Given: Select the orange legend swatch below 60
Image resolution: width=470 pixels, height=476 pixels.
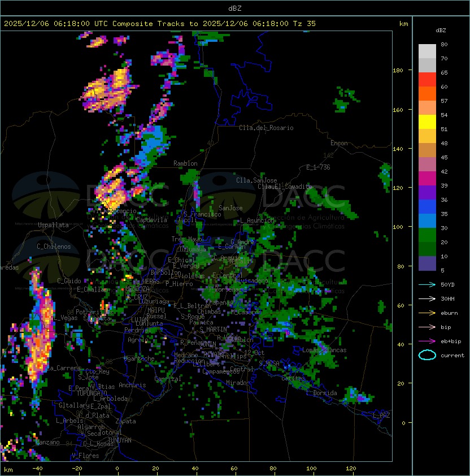Looking at the screenshot, I should click(x=427, y=94).
